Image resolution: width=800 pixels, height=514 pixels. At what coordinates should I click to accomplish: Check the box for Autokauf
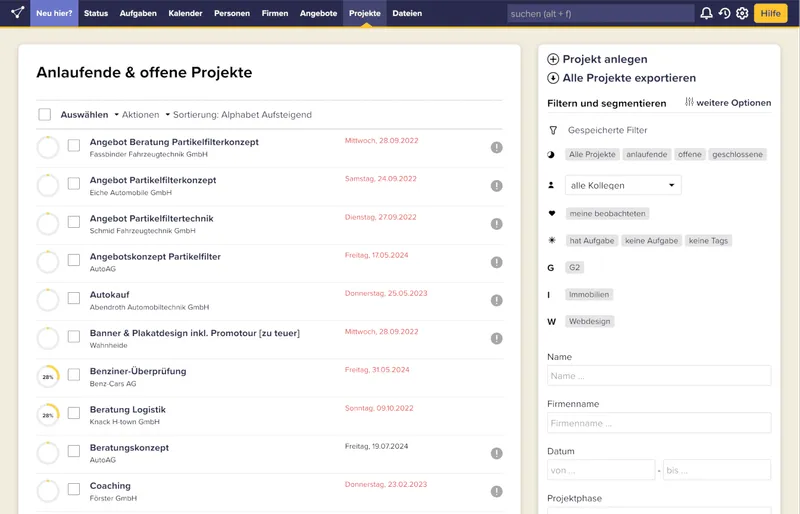74,298
